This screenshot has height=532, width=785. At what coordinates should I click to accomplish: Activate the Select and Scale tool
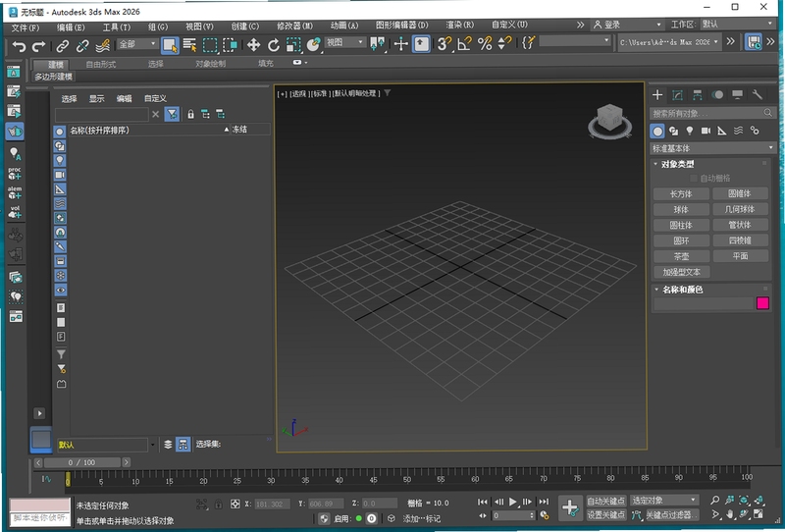coord(293,45)
